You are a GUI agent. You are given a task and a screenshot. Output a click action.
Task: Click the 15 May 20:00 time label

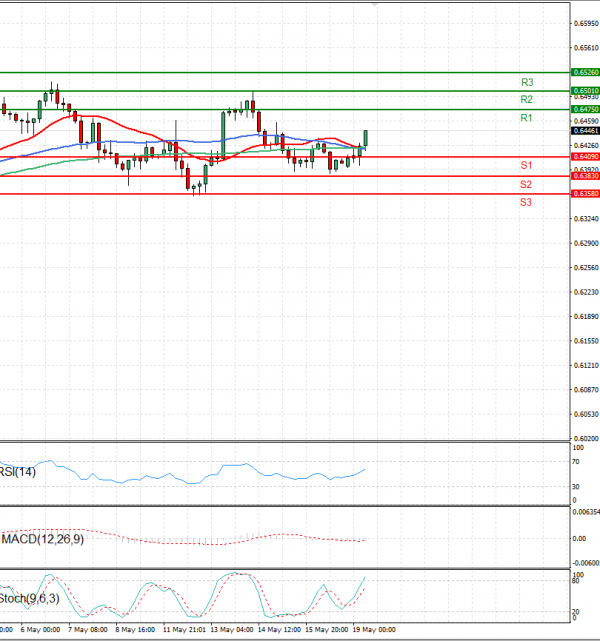coord(327,630)
